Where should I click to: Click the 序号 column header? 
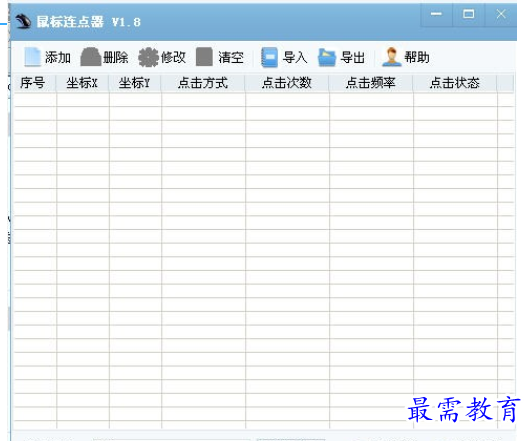(x=35, y=83)
